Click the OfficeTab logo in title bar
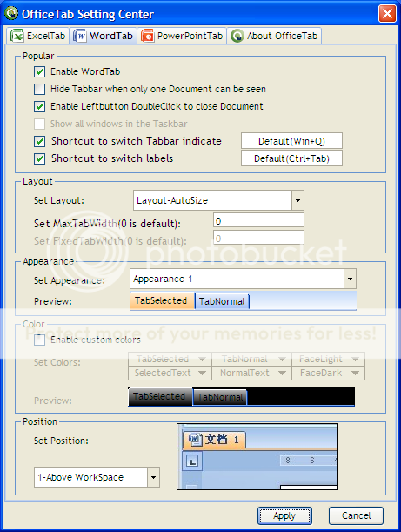This screenshot has width=401, height=532. coord(11,13)
